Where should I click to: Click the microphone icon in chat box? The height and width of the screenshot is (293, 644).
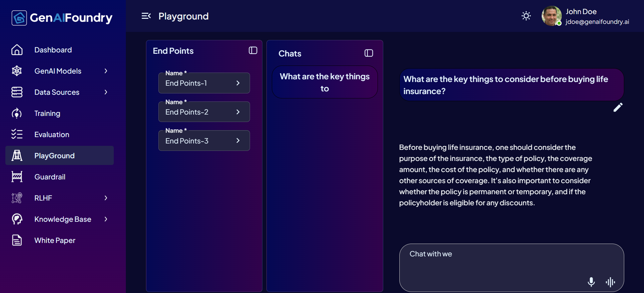pyautogui.click(x=591, y=282)
